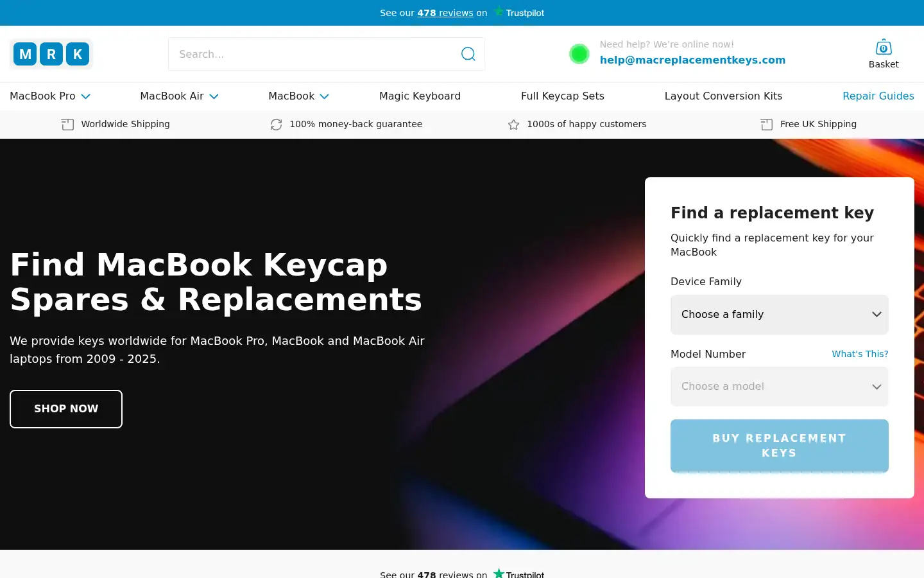The image size is (924, 578).
Task: Click the help@macreplacementkeys.com email link
Action: pos(692,60)
